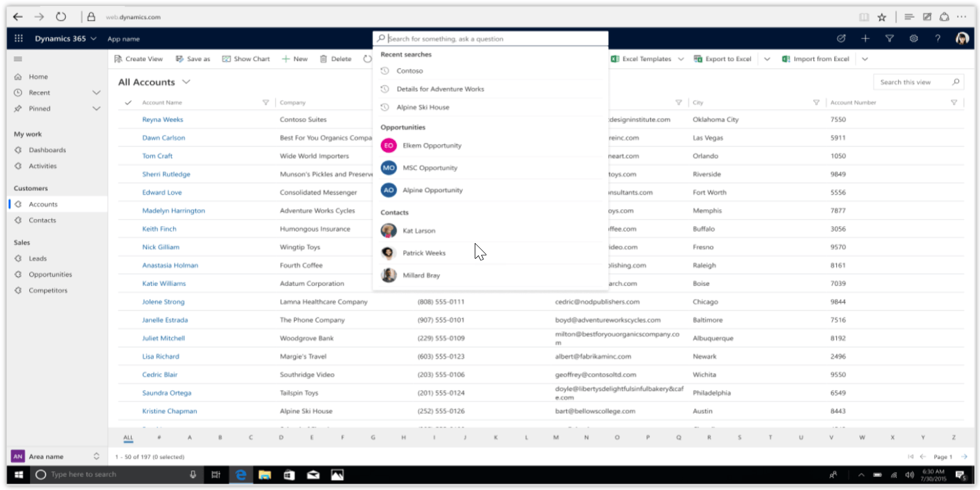Image resolution: width=980 pixels, height=490 pixels.
Task: Open the notification center icon in taskbar
Action: (x=960, y=474)
